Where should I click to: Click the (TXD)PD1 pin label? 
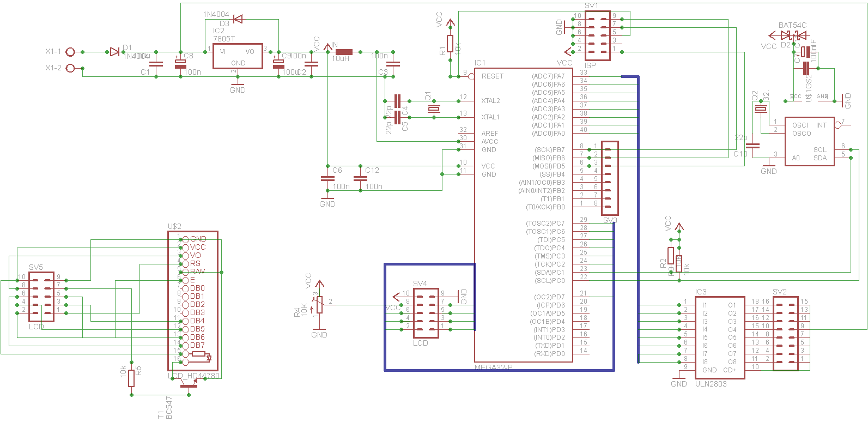point(550,346)
